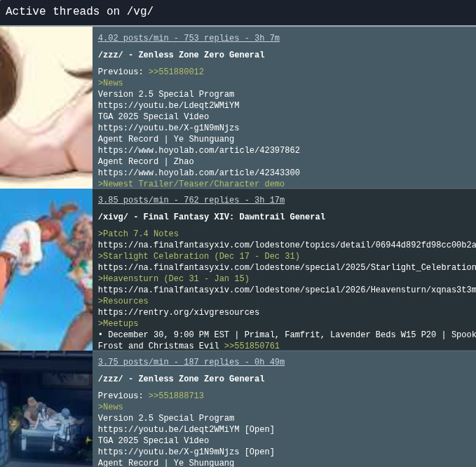Click the Heavensturn lodestone URL text

coord(287,290)
